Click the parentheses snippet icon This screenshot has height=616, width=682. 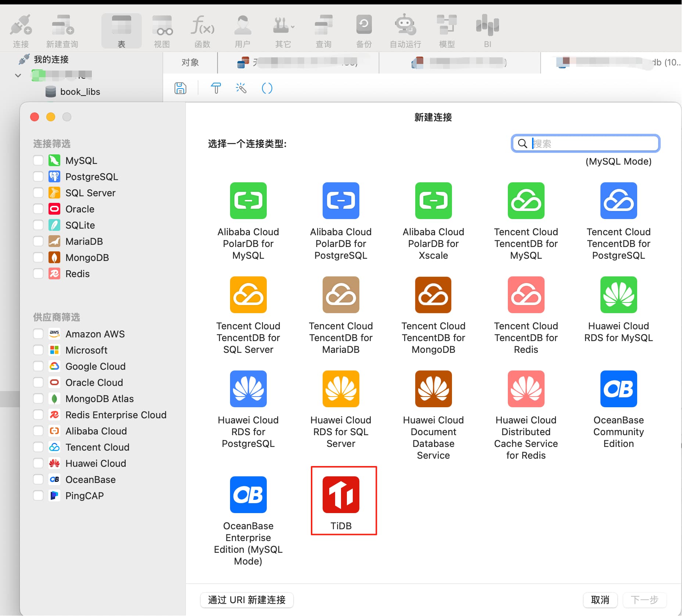(x=267, y=88)
